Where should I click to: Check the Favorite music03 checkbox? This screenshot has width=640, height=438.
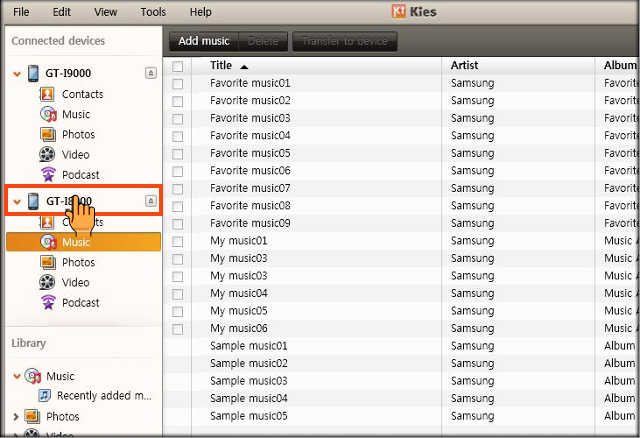tap(178, 119)
